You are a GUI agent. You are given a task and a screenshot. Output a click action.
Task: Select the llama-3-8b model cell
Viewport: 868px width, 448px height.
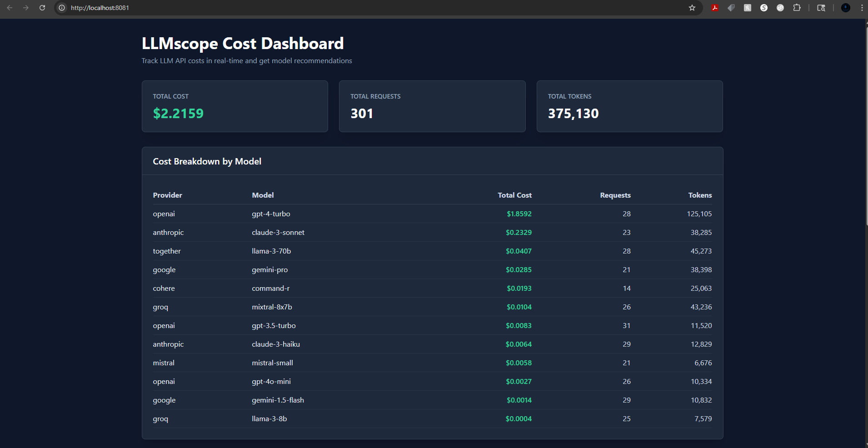(269, 418)
